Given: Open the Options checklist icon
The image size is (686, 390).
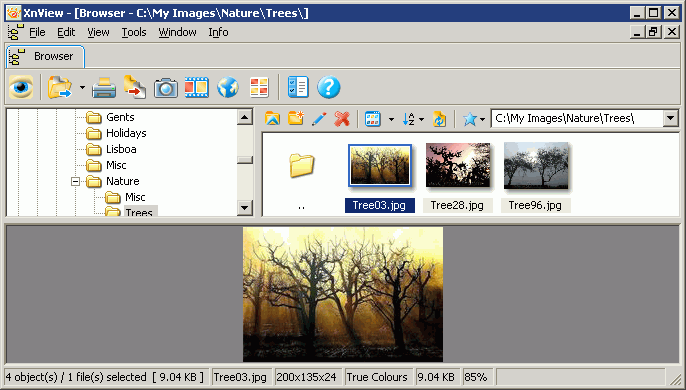Looking at the screenshot, I should point(298,87).
